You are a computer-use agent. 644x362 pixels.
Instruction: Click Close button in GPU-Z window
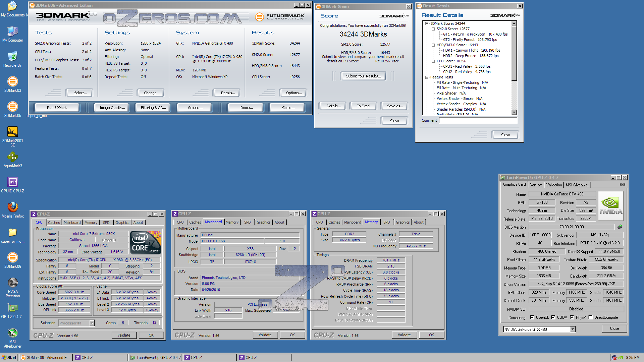pyautogui.click(x=614, y=328)
